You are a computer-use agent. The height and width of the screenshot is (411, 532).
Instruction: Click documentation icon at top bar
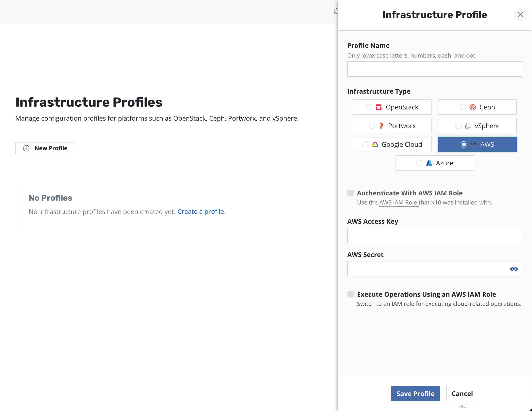tap(336, 11)
